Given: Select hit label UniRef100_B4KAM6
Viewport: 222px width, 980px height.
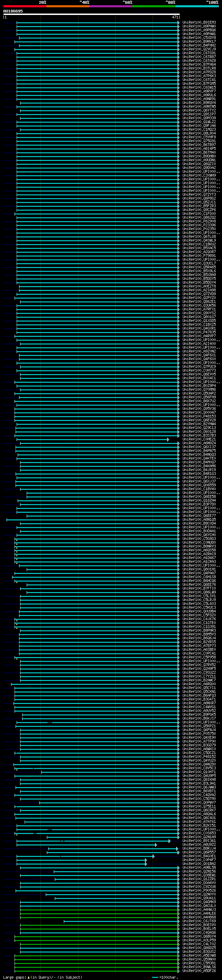Looking at the screenshot, I should [x=199, y=466].
